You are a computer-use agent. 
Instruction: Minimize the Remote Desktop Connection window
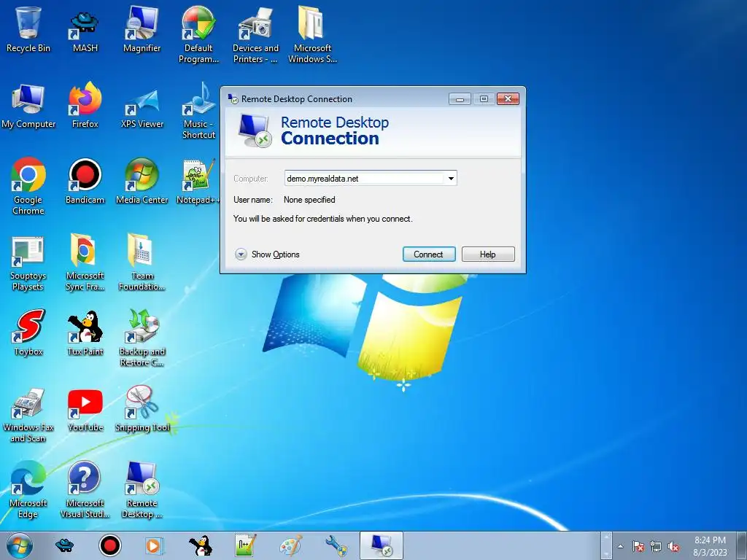pos(460,99)
